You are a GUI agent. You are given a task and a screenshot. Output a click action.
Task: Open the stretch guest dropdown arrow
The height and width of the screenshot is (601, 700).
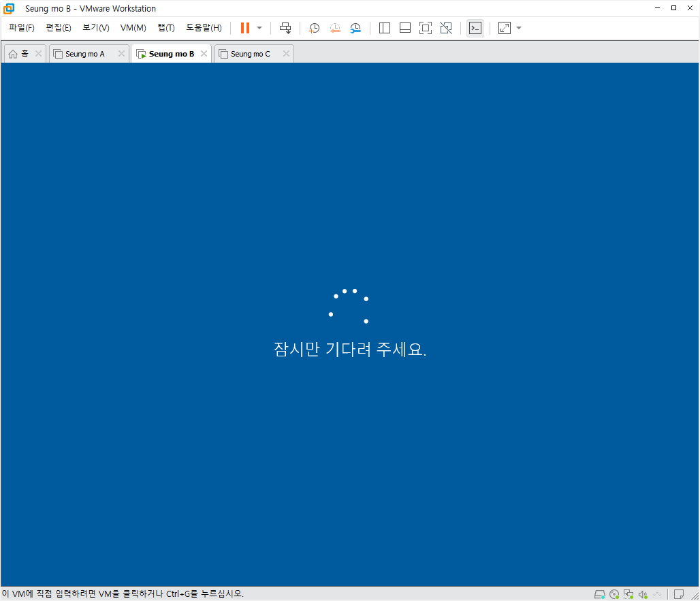tap(519, 28)
